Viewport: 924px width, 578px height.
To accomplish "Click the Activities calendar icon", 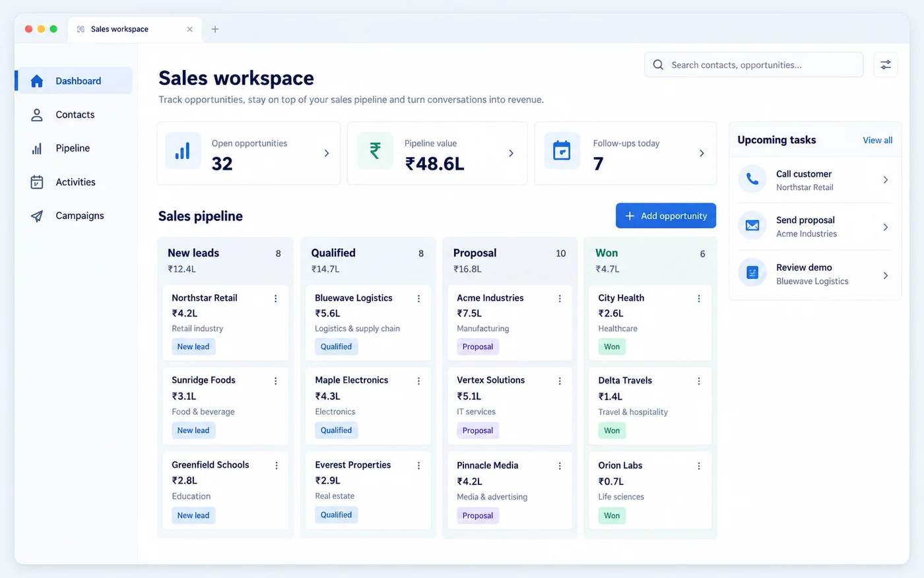I will click(x=37, y=182).
